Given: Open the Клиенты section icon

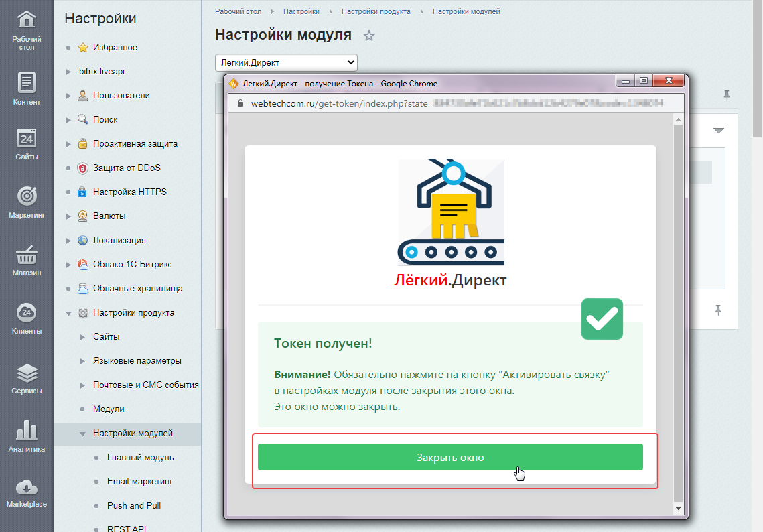Looking at the screenshot, I should (27, 312).
